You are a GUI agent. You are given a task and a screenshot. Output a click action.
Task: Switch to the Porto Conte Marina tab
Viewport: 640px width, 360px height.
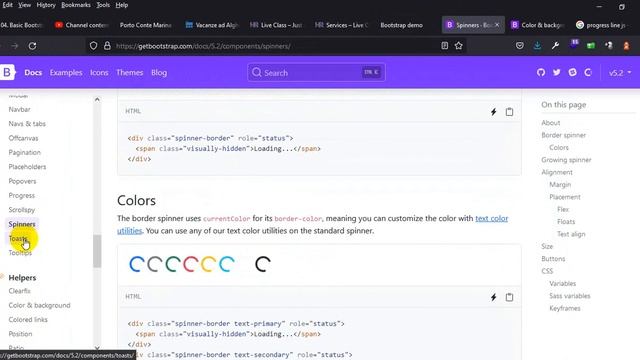click(145, 25)
